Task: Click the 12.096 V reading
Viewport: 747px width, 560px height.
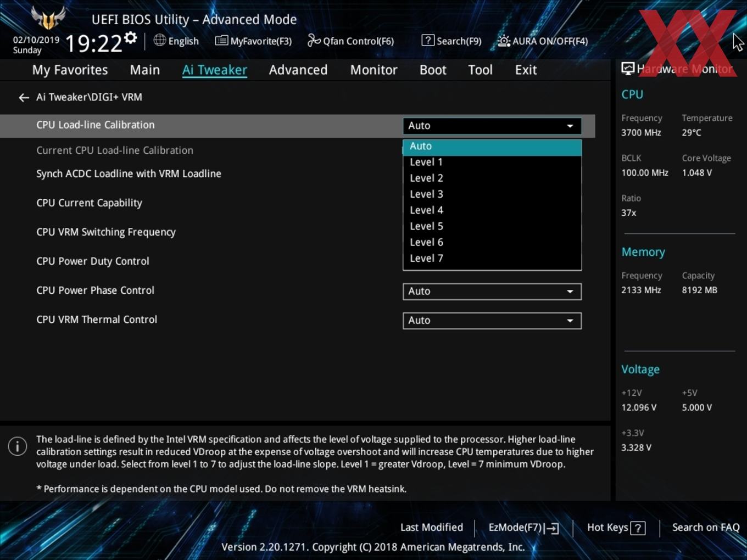Action: click(639, 408)
